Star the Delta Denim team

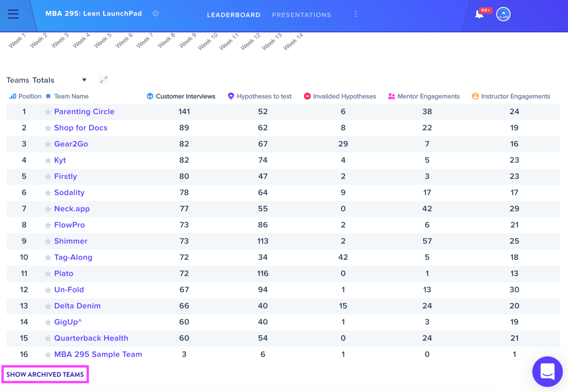[x=48, y=307]
